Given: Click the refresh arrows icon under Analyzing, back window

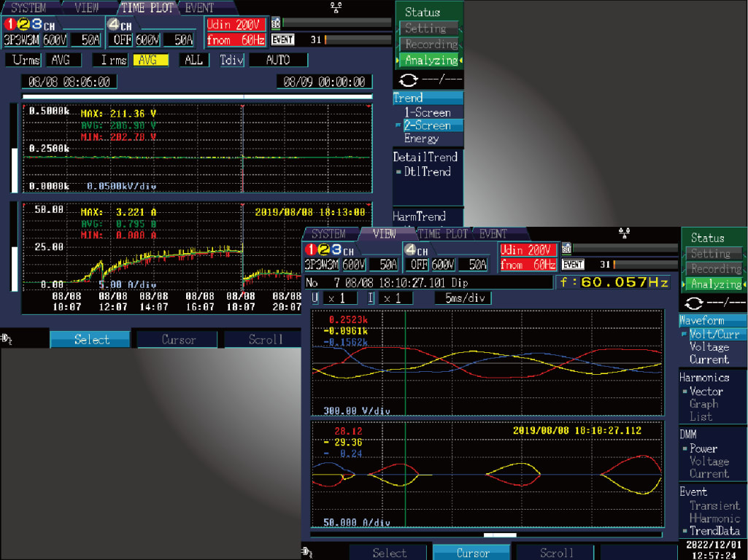Looking at the screenshot, I should click(x=408, y=80).
